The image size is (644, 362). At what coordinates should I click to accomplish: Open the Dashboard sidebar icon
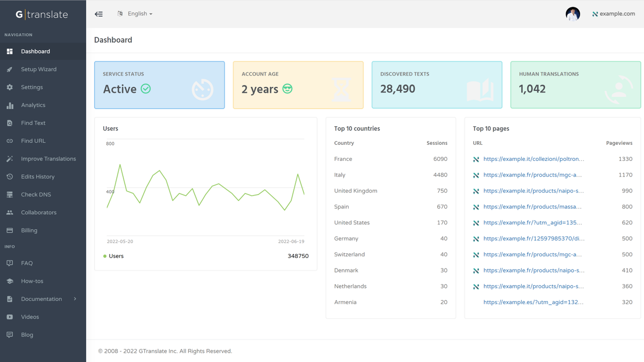pos(10,51)
